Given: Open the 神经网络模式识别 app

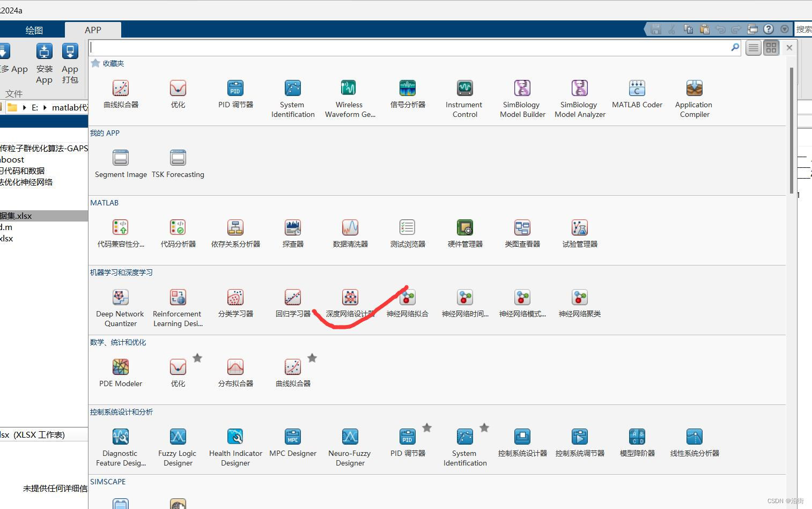Looking at the screenshot, I should point(522,303).
